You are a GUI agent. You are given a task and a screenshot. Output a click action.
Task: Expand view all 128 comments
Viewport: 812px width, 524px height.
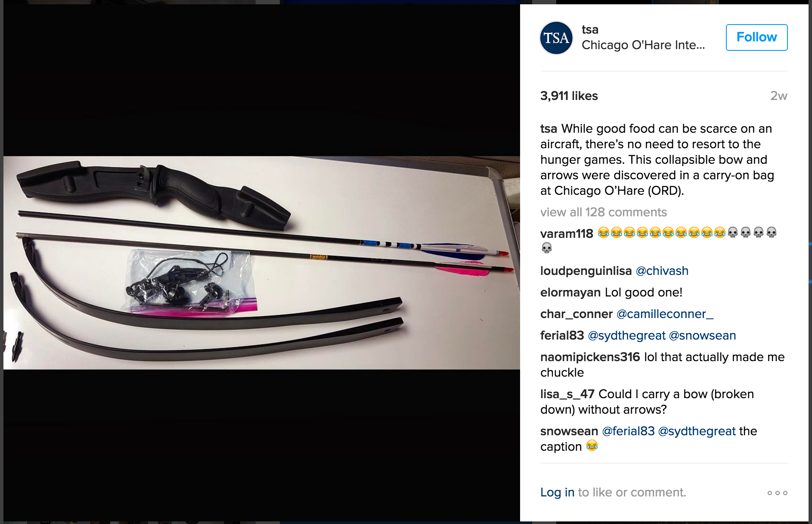603,212
